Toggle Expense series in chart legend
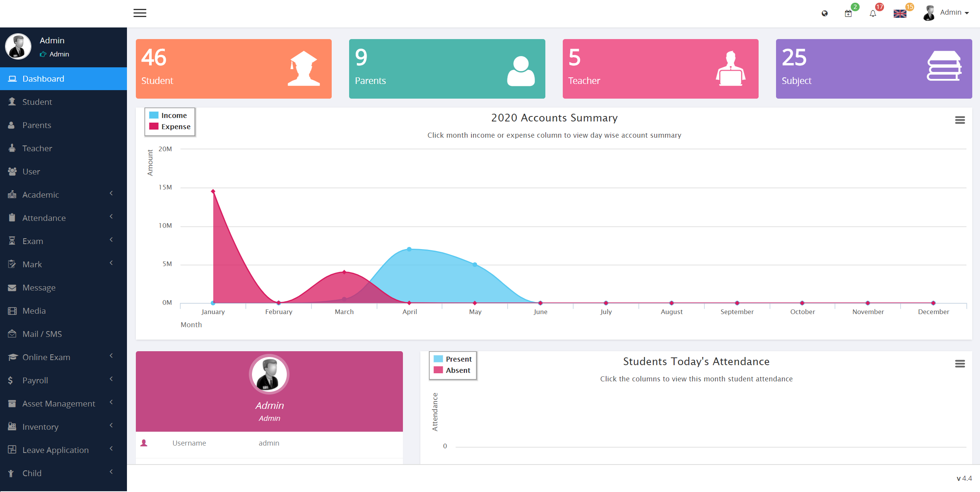980x492 pixels. coord(175,127)
